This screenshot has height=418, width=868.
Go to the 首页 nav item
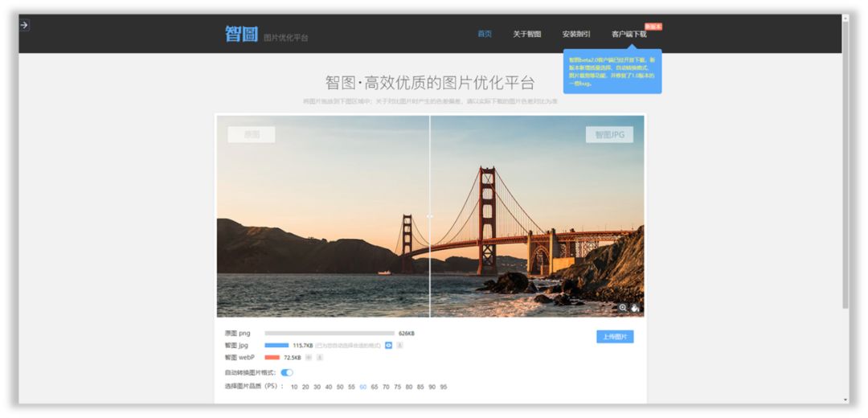point(485,35)
